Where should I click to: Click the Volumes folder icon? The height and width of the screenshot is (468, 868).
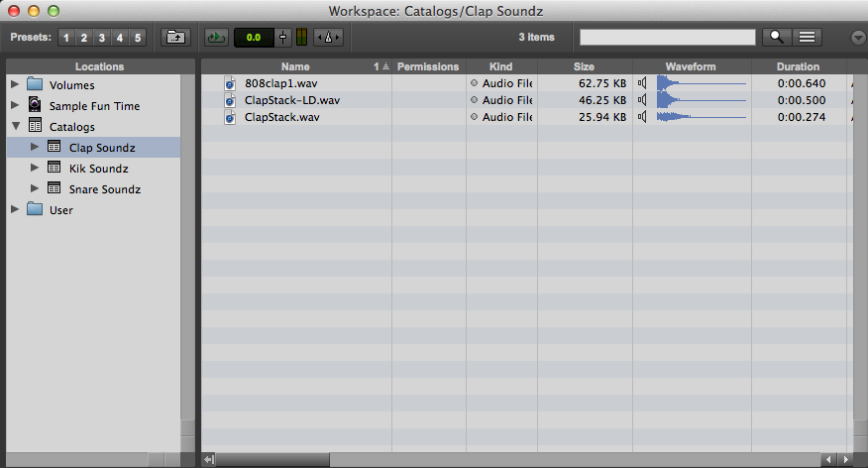click(35, 84)
